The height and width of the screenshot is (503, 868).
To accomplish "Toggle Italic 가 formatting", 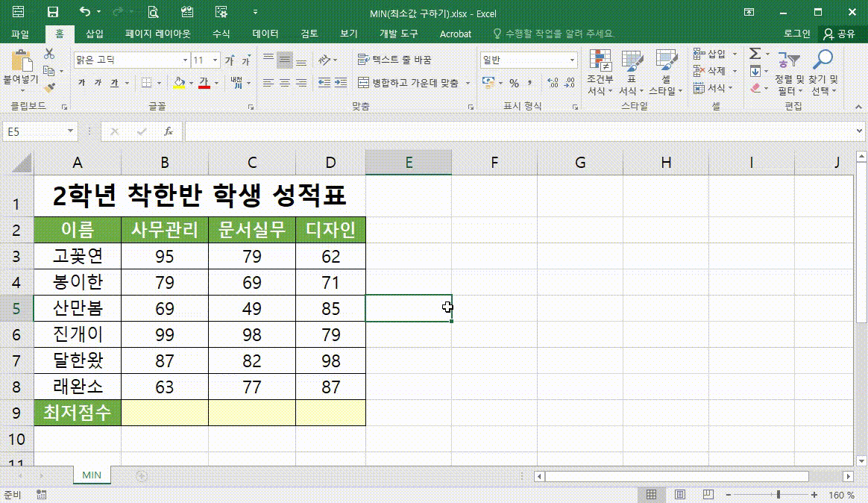I will (x=98, y=83).
